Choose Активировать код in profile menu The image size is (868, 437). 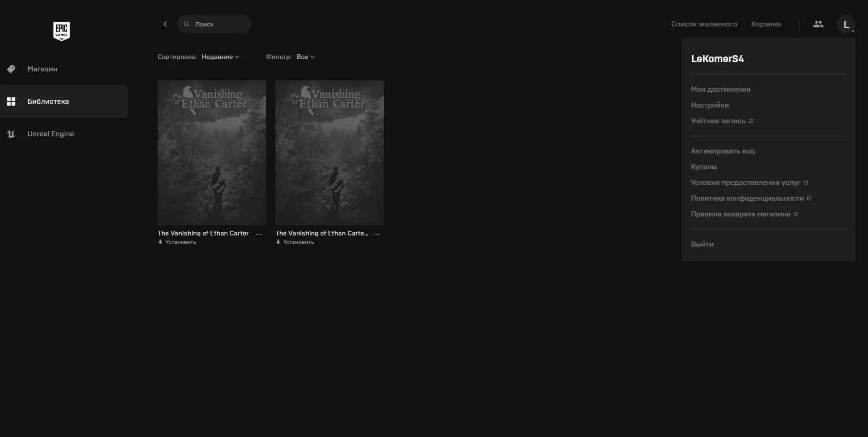point(723,151)
